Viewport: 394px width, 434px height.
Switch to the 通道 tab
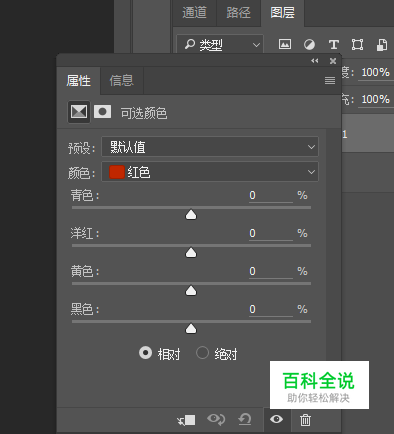coord(195,13)
